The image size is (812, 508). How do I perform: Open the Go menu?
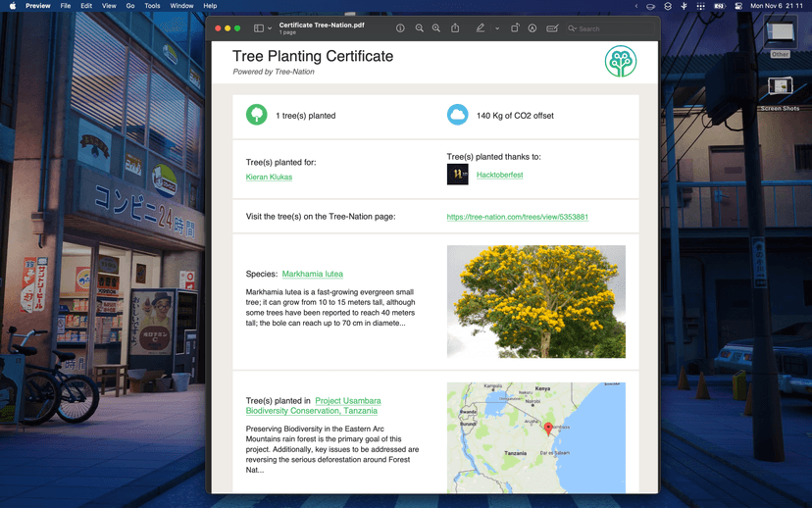(x=130, y=6)
